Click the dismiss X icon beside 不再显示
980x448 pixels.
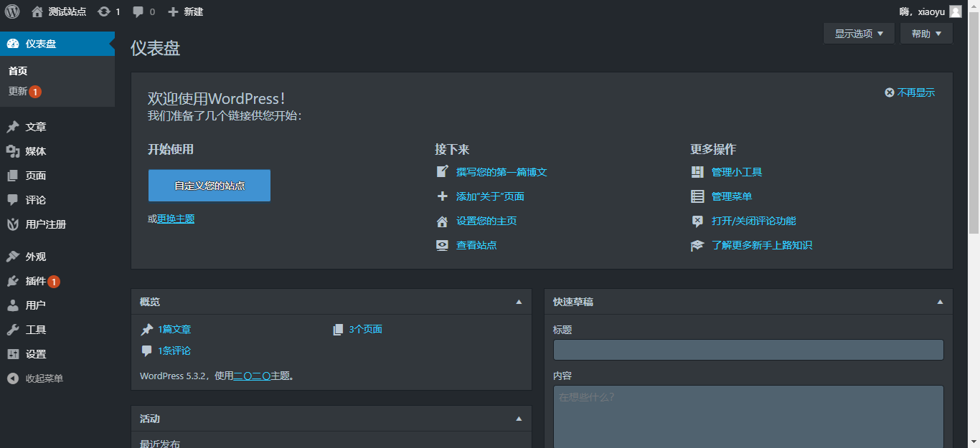coord(890,92)
